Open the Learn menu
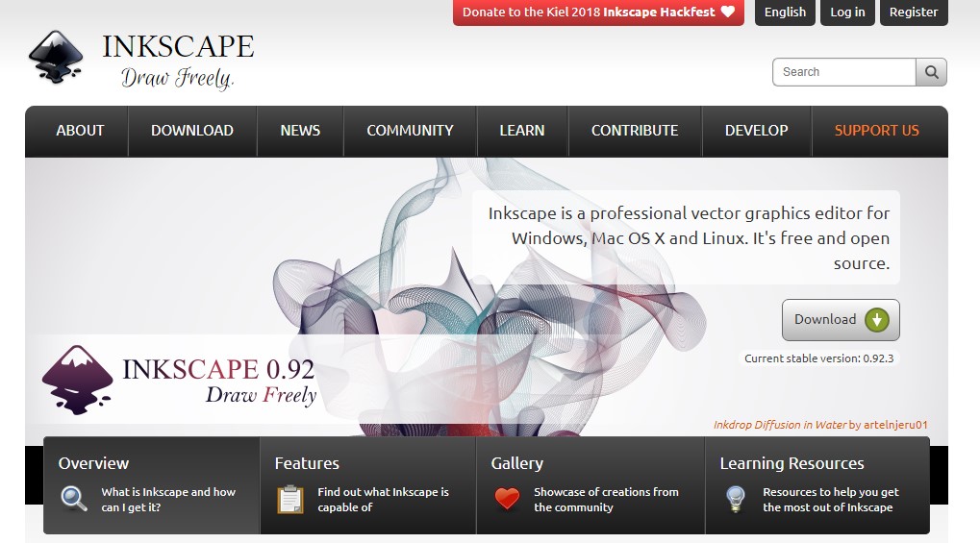 [x=522, y=131]
